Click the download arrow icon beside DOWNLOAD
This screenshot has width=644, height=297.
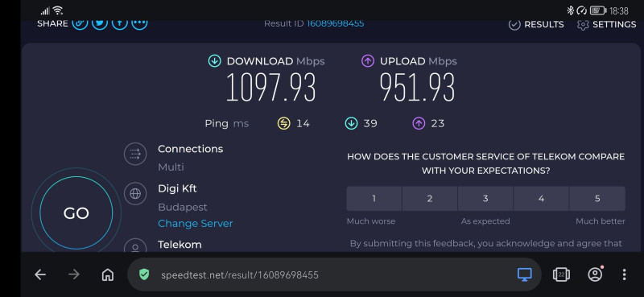click(214, 61)
